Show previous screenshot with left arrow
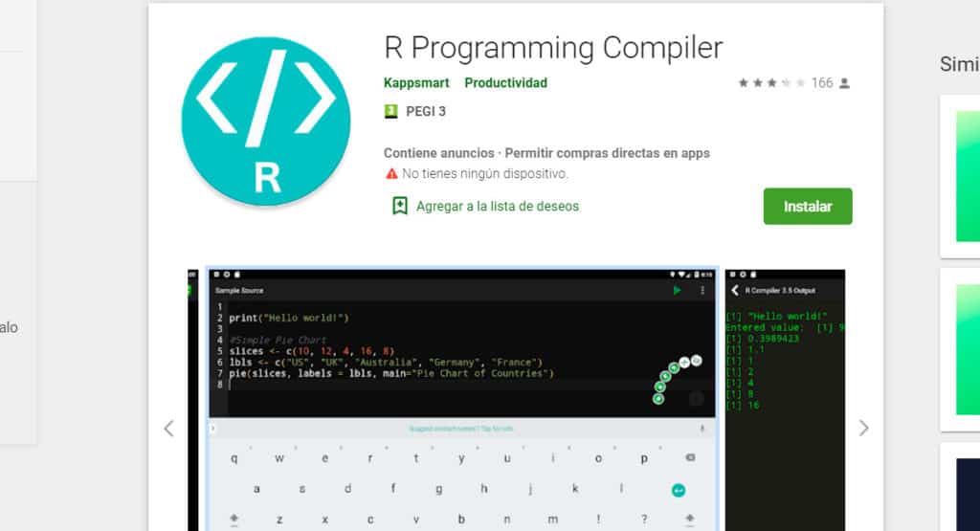 click(x=168, y=429)
